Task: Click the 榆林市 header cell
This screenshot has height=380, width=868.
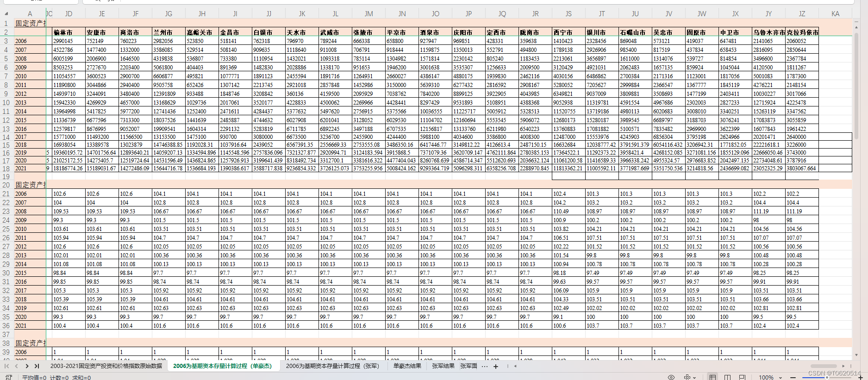Action: pos(69,32)
